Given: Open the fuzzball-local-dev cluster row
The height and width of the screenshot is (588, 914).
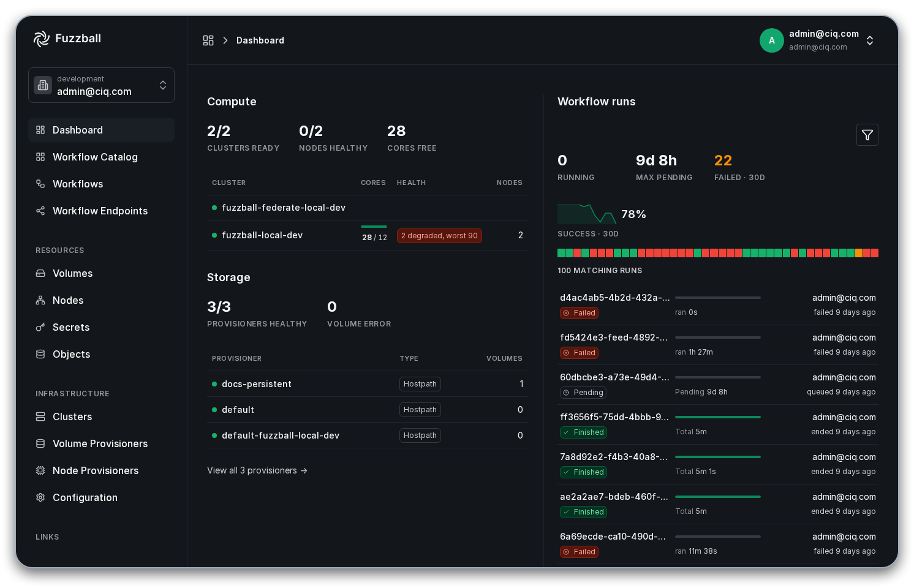Looking at the screenshot, I should [x=367, y=235].
